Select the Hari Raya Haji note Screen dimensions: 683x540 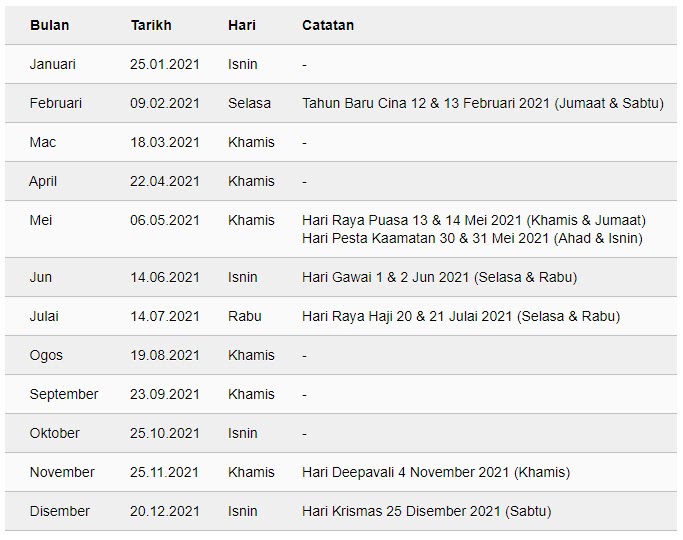coord(461,316)
